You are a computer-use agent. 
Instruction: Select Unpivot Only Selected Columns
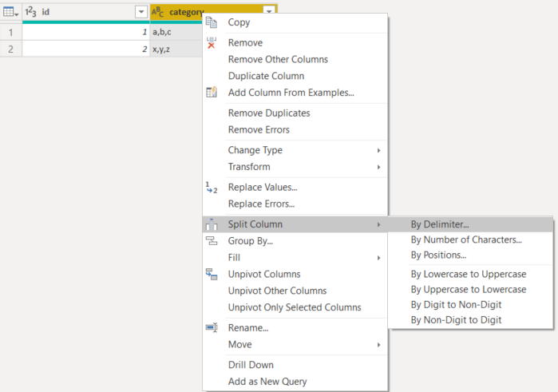point(295,307)
